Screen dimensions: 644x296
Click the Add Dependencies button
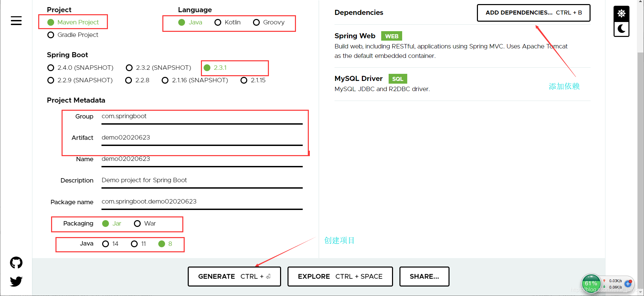pyautogui.click(x=533, y=13)
